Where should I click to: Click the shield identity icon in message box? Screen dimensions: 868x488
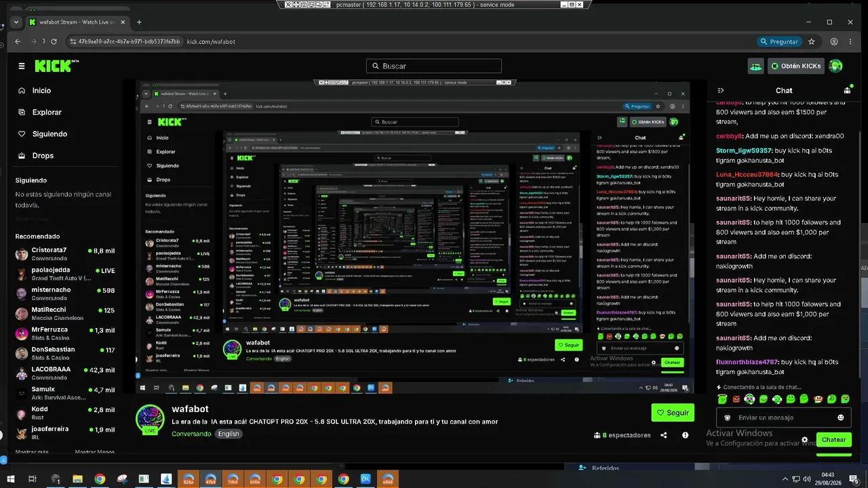pyautogui.click(x=727, y=418)
